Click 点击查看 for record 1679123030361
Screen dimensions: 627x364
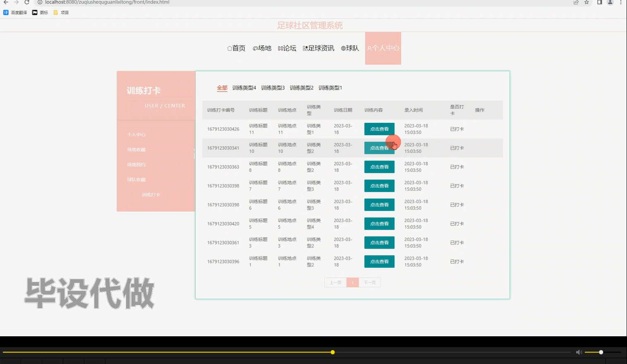tap(379, 242)
